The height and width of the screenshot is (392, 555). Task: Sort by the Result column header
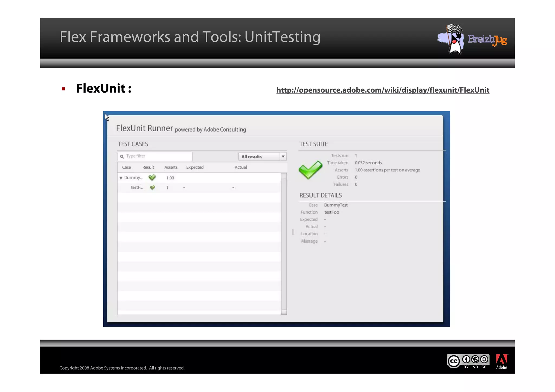[x=148, y=167]
